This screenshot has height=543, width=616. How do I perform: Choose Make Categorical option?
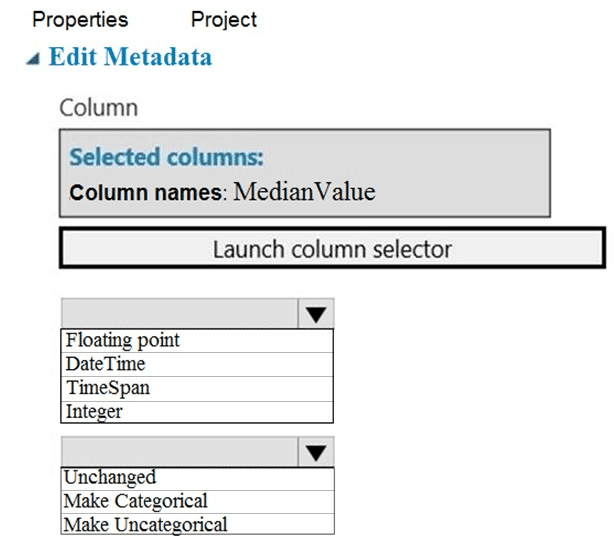coord(198,501)
